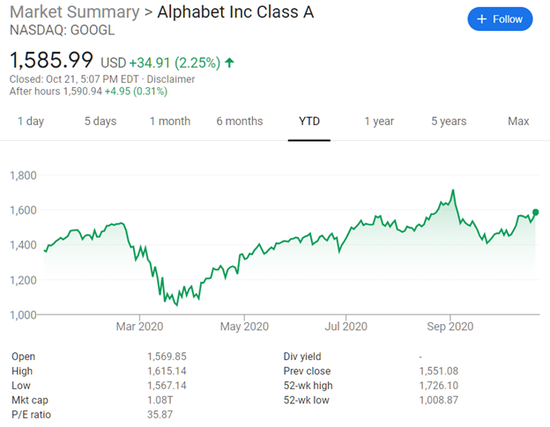Click the Follow button
Screen dimensions: 550x427
tap(500, 19)
